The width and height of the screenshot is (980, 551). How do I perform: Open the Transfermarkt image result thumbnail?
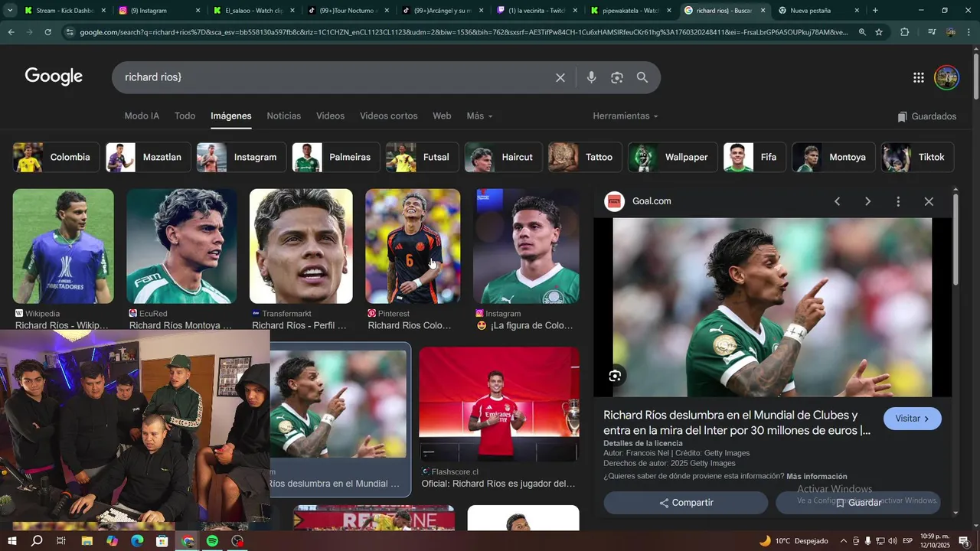(301, 246)
